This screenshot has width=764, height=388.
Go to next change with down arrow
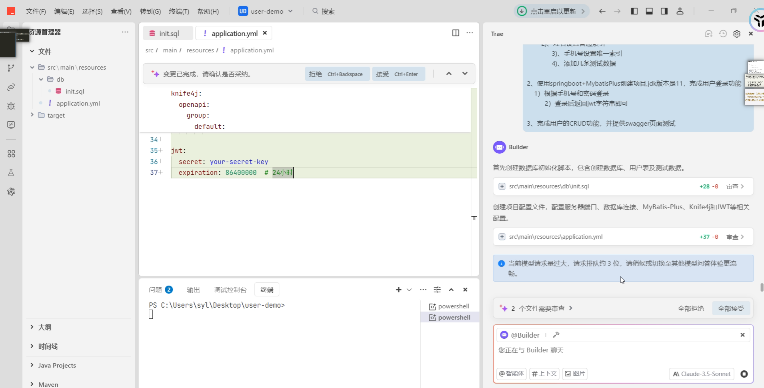pyautogui.click(x=465, y=74)
